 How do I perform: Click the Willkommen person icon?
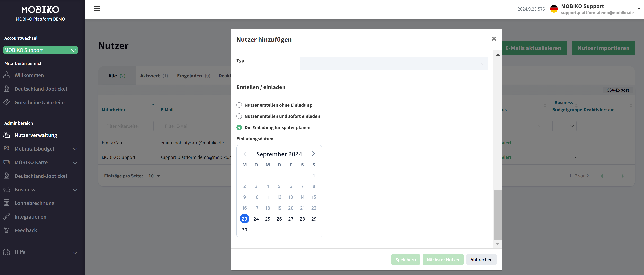[x=6, y=75]
